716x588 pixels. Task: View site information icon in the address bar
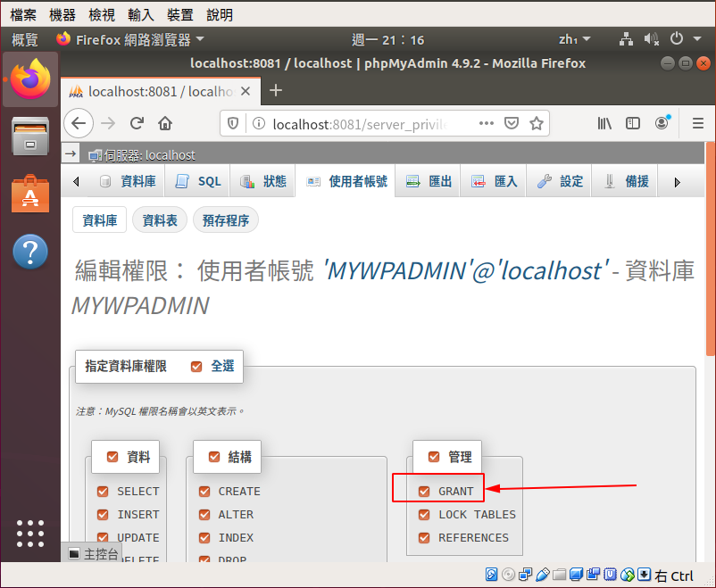pyautogui.click(x=258, y=123)
